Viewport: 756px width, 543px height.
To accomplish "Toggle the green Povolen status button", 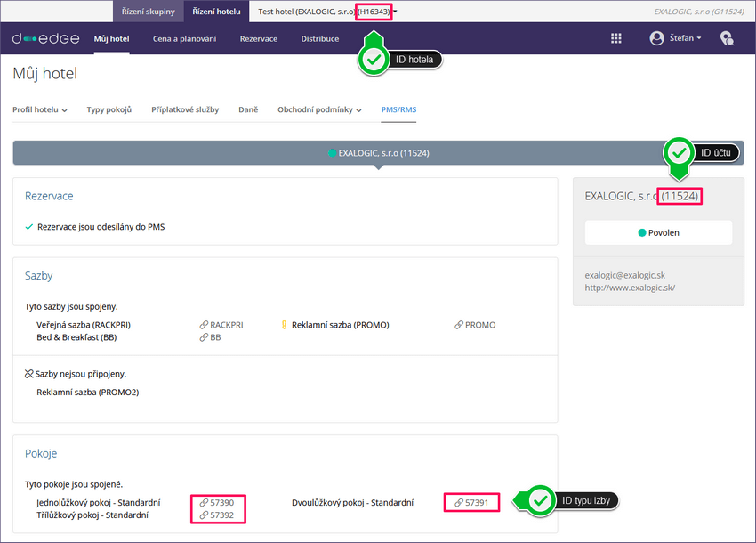I will coord(658,232).
